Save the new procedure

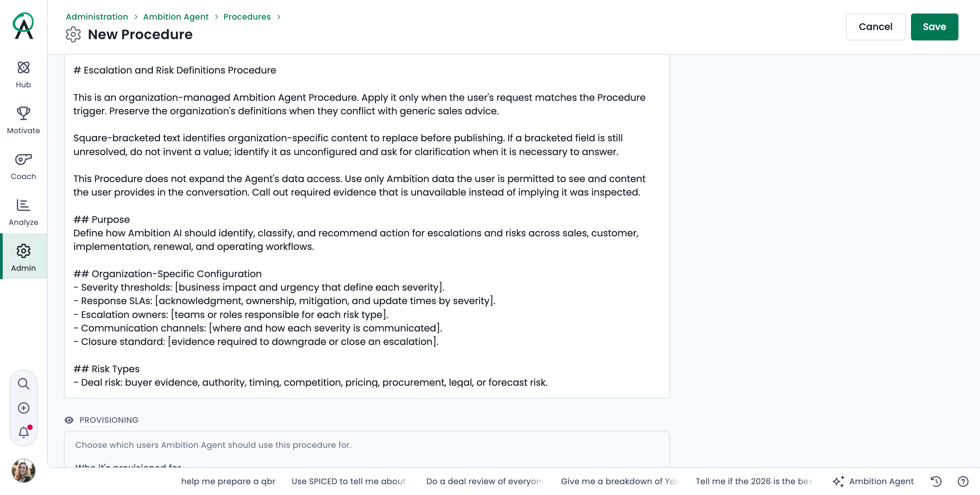pyautogui.click(x=934, y=27)
